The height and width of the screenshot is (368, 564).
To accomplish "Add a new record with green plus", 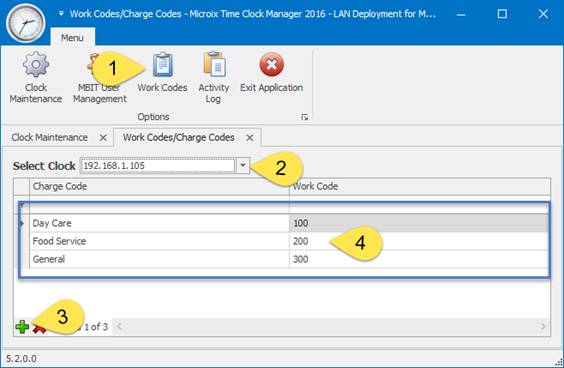I will coord(22,327).
